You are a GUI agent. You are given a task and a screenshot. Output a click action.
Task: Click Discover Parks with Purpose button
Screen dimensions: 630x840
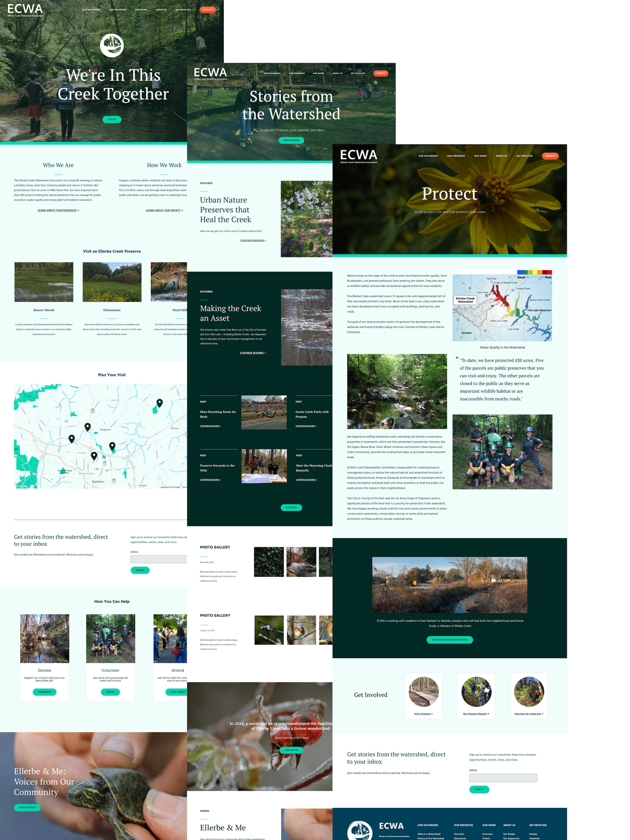[x=450, y=639]
